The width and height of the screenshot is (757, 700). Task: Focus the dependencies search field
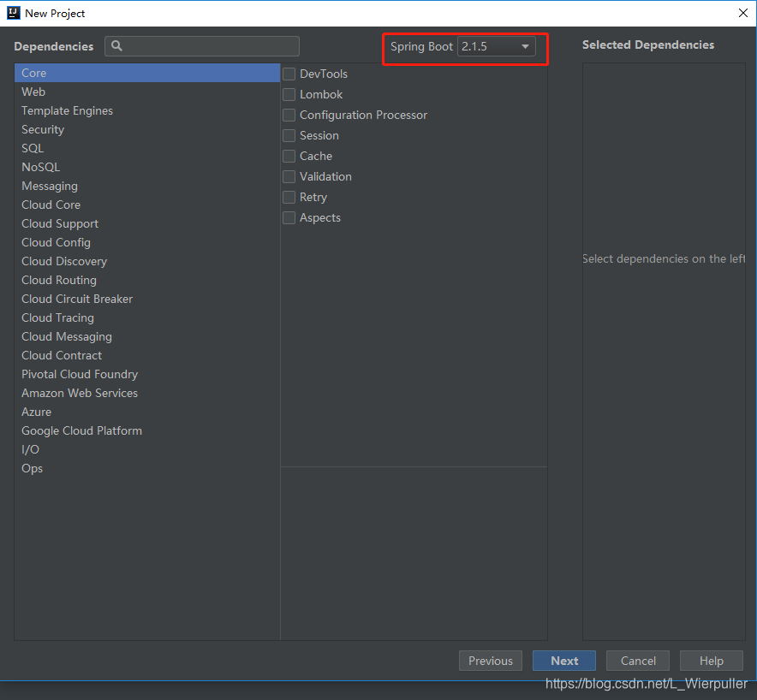pos(202,46)
